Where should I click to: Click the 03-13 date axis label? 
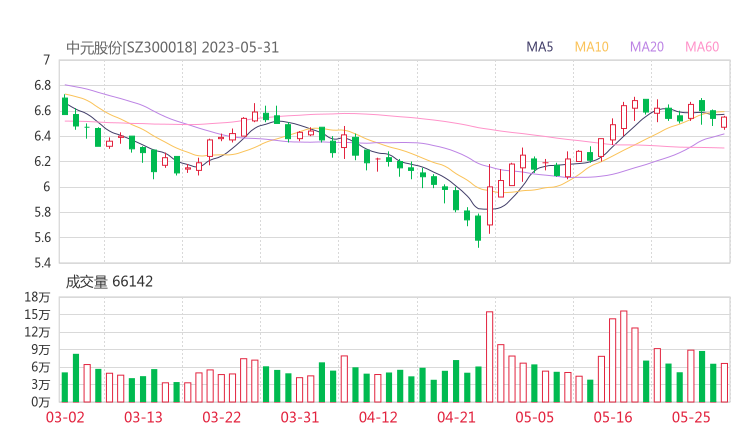tap(143, 417)
